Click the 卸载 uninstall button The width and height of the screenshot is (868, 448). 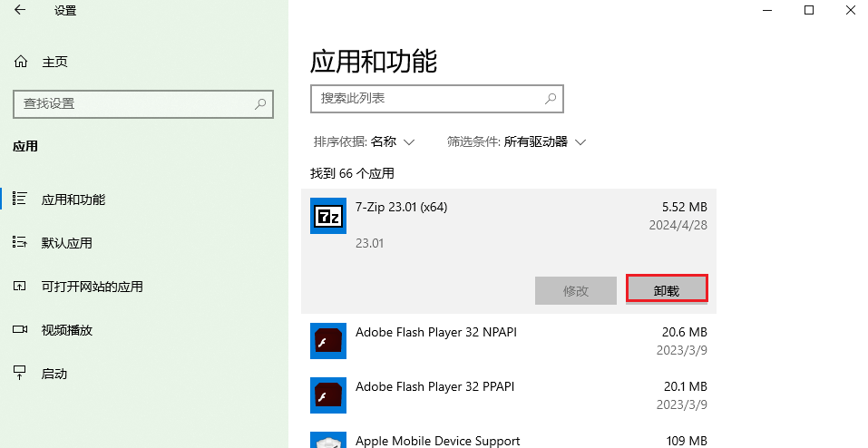click(667, 289)
